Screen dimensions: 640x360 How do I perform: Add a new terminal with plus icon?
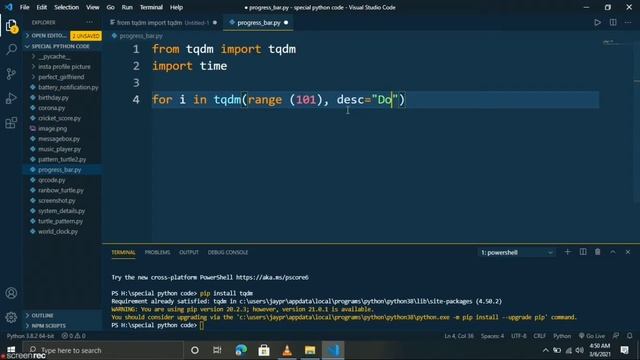pyautogui.click(x=567, y=252)
